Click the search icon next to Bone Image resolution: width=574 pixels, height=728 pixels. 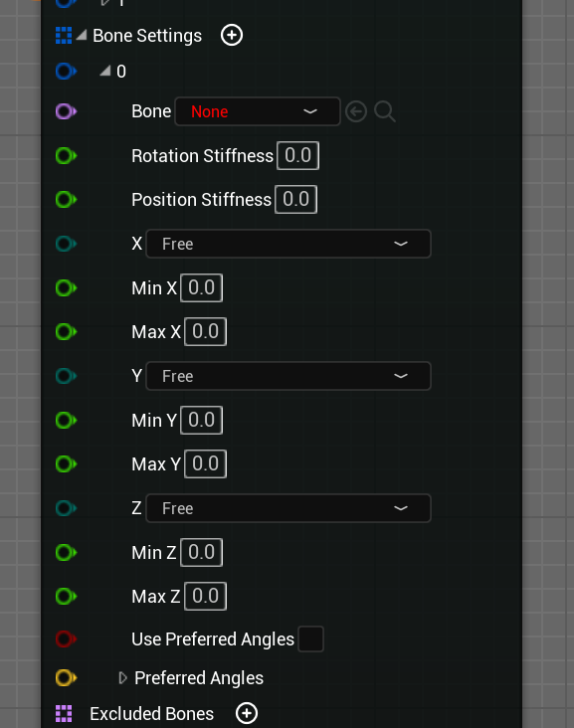[385, 112]
